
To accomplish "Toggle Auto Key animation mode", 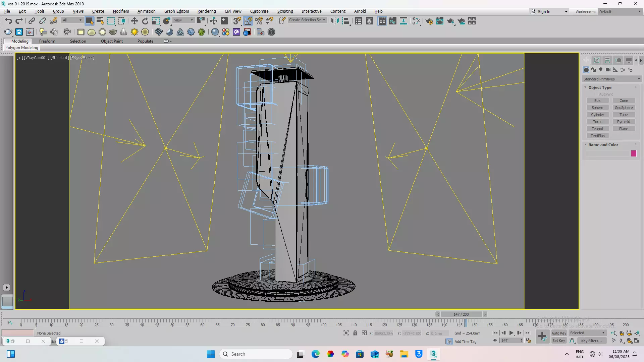I will 558,333.
